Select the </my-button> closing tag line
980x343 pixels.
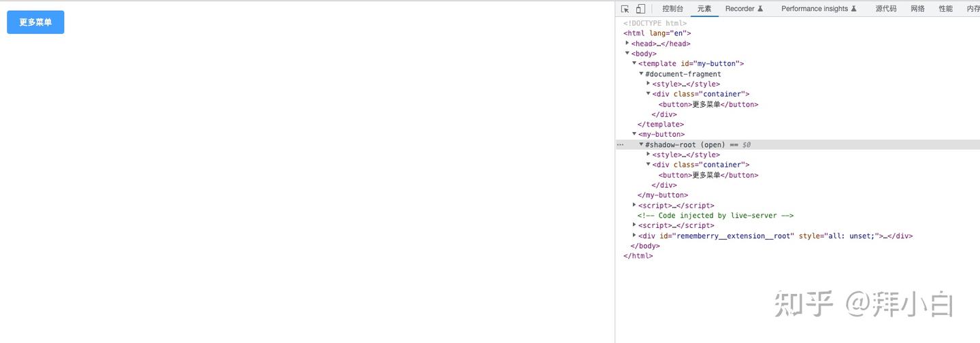click(x=663, y=195)
